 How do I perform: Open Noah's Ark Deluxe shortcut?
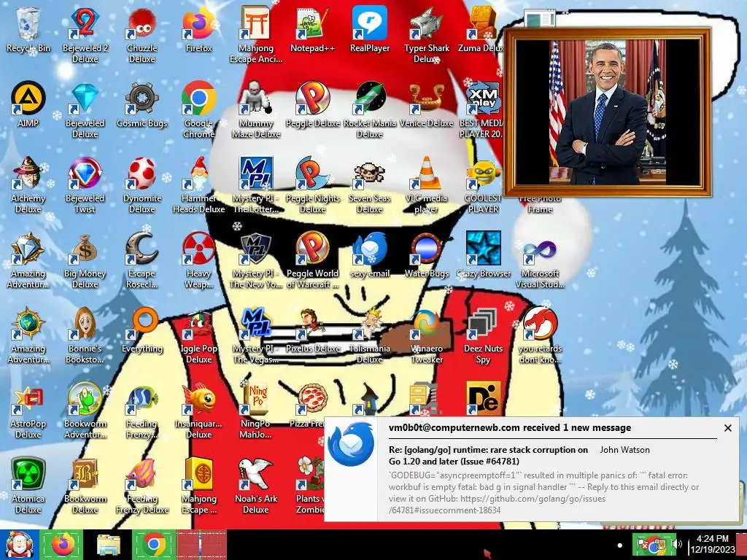tap(256, 486)
